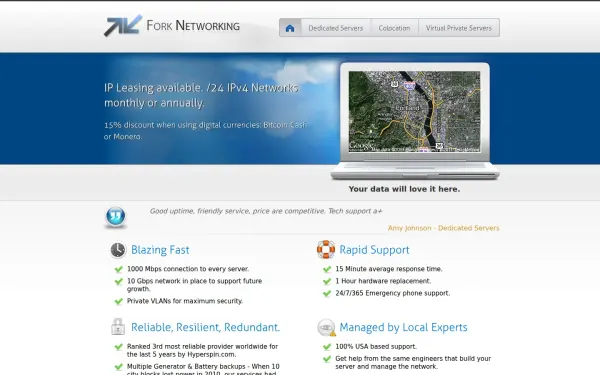Click the laptop map image

click(414, 111)
